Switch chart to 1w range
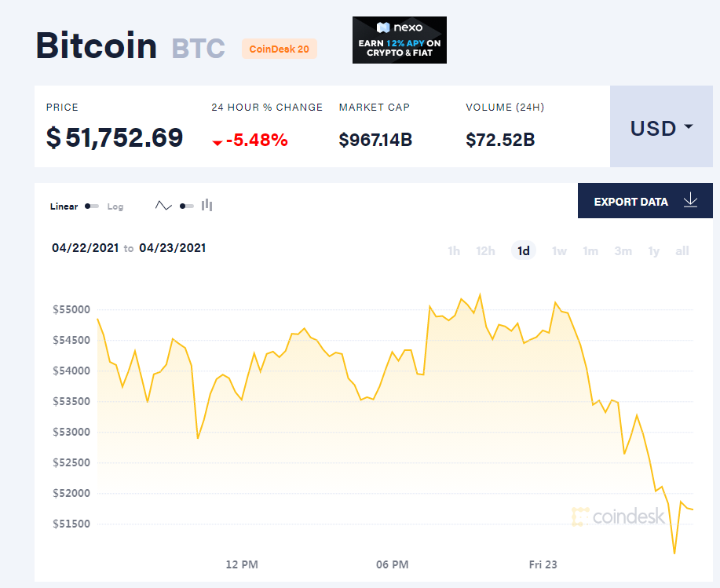 tap(559, 251)
